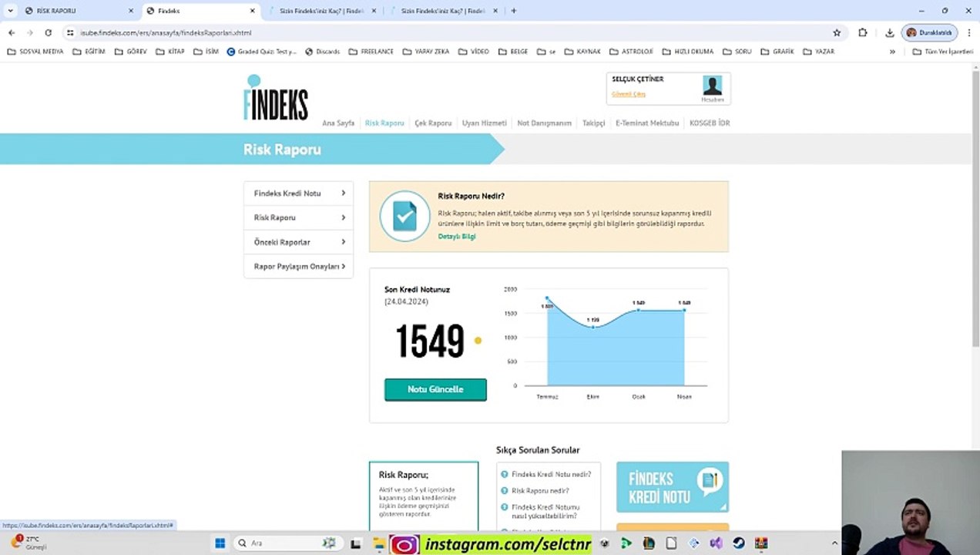Screen dimensions: 980x555
Task: Open Steam from the taskbar
Action: tap(739, 543)
